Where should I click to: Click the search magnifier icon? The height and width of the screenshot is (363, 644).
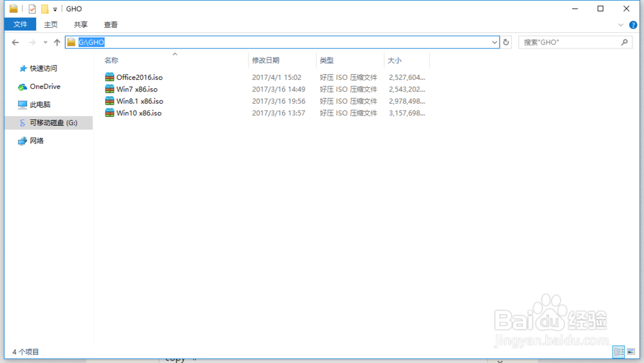point(624,43)
